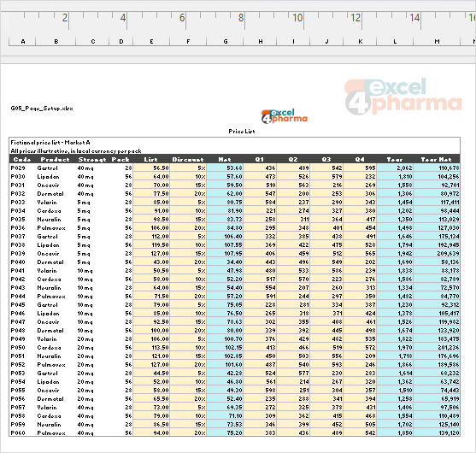Click the 'Q3' table header cell
The image size is (476, 453).
click(x=326, y=159)
